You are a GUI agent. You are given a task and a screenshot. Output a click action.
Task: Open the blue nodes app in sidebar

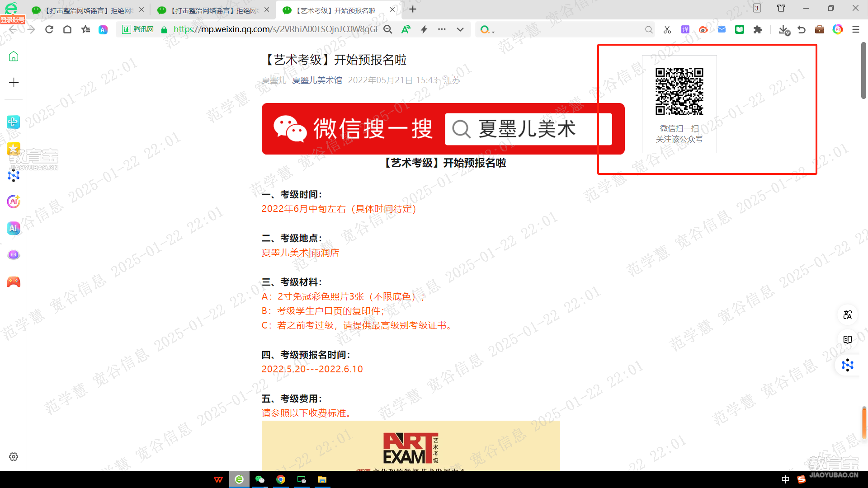click(x=14, y=175)
